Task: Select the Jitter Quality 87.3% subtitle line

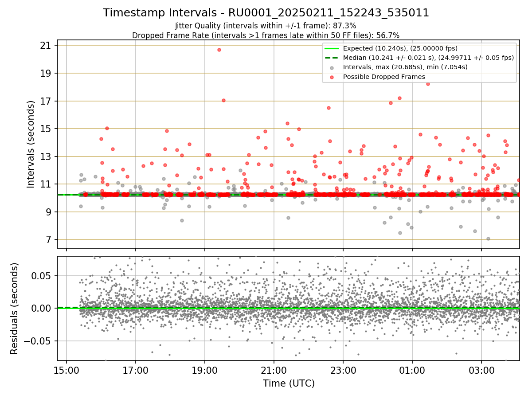Action: (266, 26)
